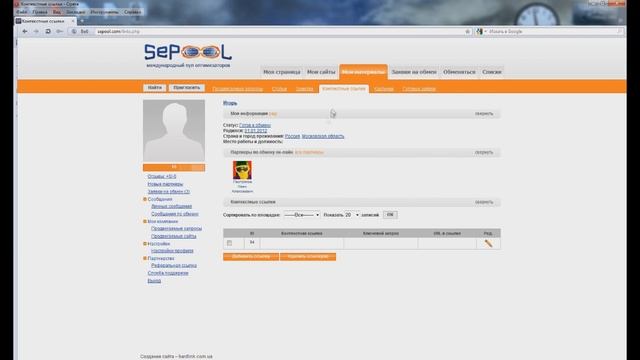
Task: Toggle the 'Настройки' sidebar group marker
Action: [x=145, y=244]
